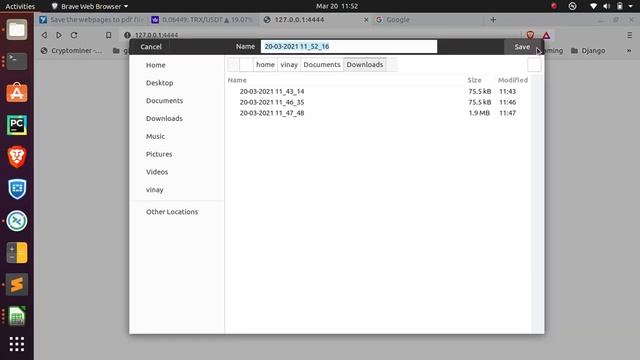
Task: Click the file list vertical scrollbar
Action: (x=537, y=203)
